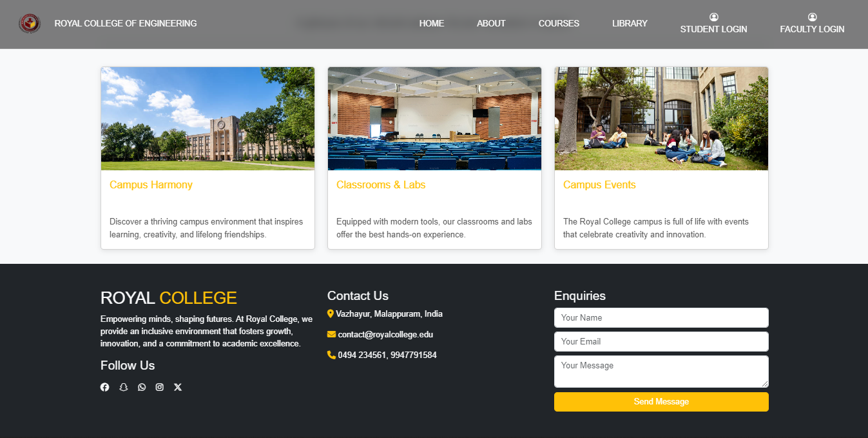Screen dimensions: 868x438
Task: Open the Instagram social icon
Action: 160,387
